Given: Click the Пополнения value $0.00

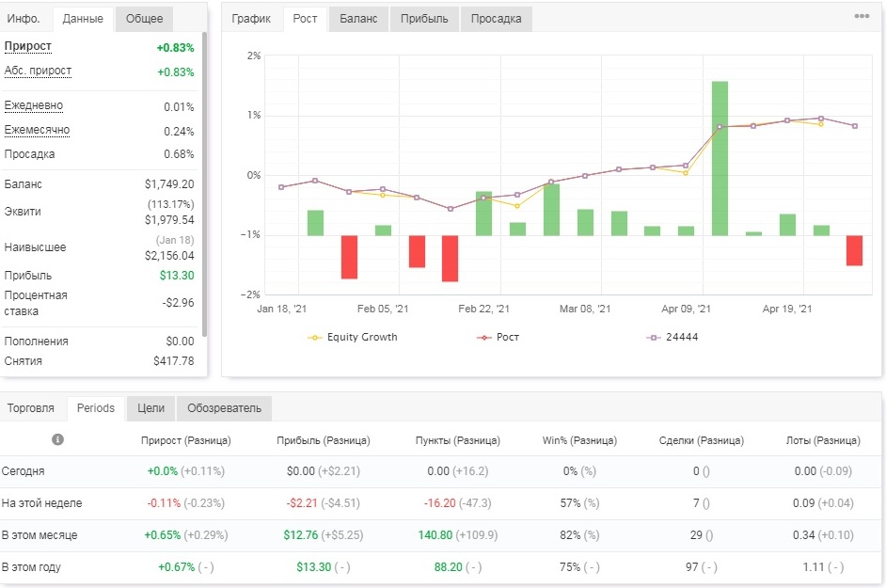Looking at the screenshot, I should [181, 342].
